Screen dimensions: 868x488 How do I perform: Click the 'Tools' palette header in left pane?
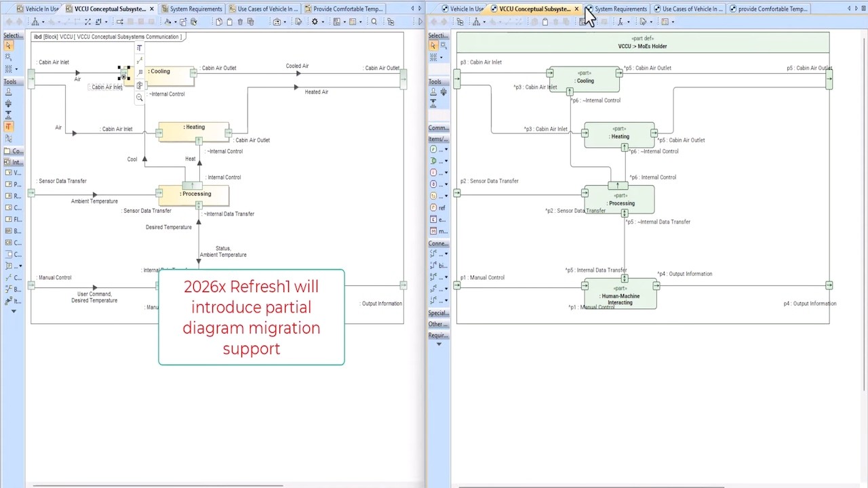pos(14,81)
